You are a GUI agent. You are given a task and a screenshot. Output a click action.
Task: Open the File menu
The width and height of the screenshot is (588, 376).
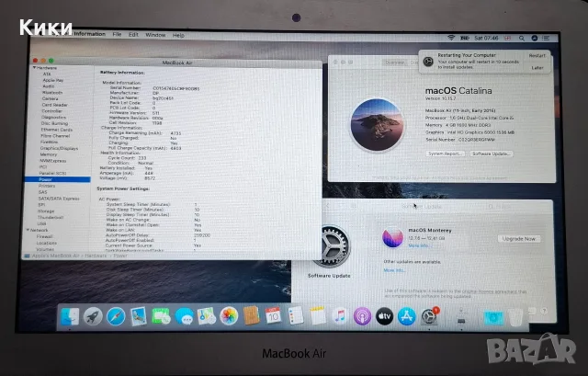117,35
